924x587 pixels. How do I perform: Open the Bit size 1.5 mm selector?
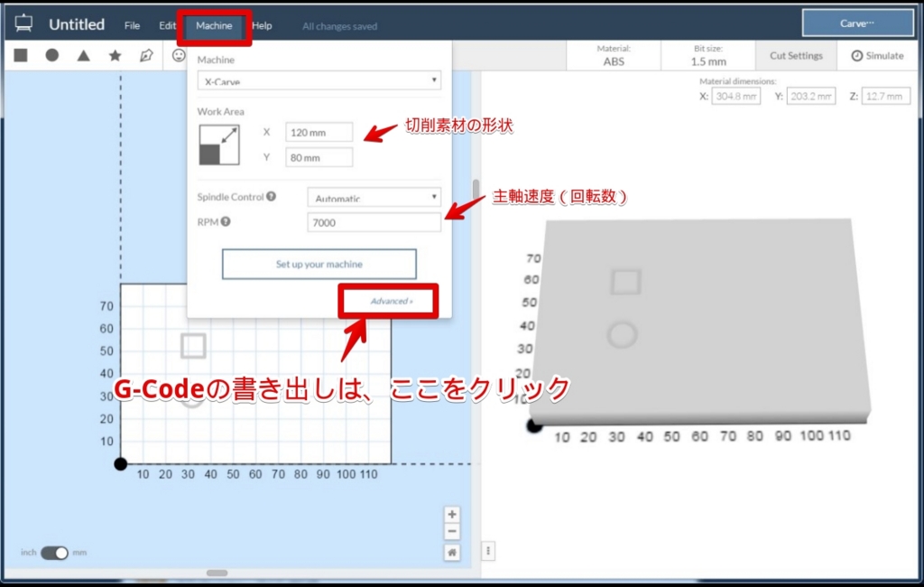[x=708, y=55]
